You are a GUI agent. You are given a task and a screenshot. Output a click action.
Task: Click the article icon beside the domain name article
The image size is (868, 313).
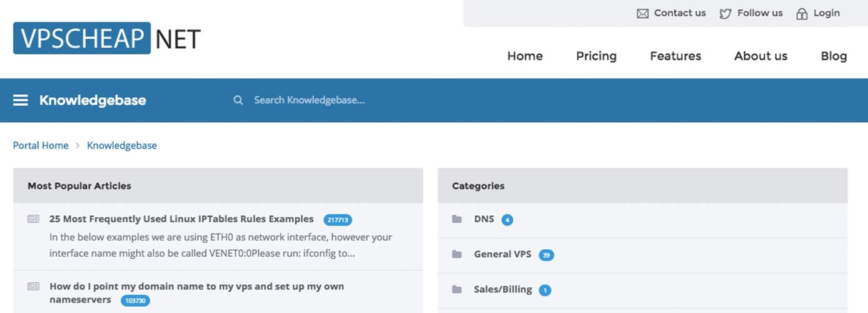pyautogui.click(x=34, y=286)
